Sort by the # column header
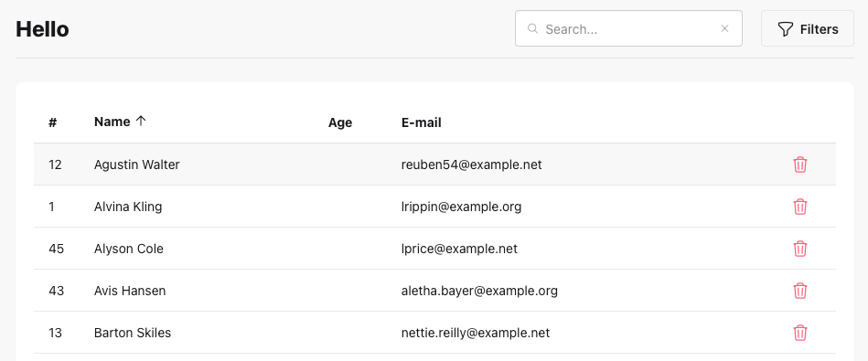This screenshot has height=361, width=868. pyautogui.click(x=52, y=122)
